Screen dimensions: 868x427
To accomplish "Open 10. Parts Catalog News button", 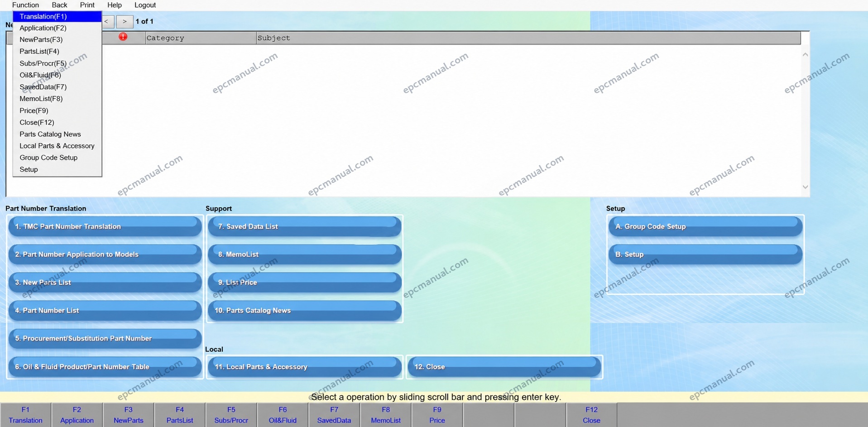I will tap(305, 311).
